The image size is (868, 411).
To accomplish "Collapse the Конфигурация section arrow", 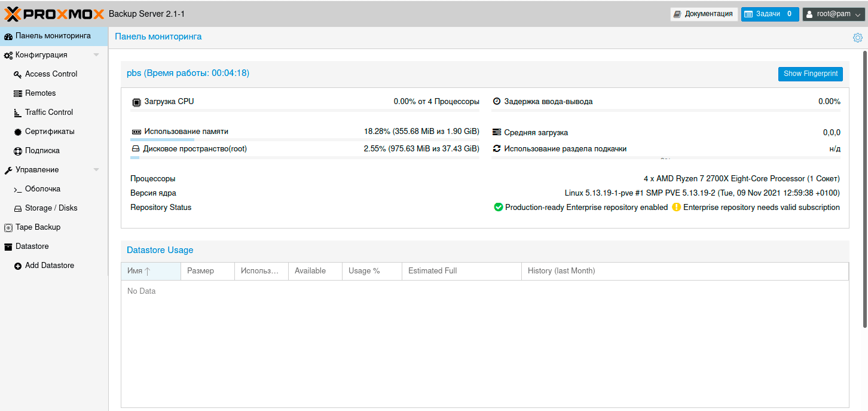I will pos(96,55).
